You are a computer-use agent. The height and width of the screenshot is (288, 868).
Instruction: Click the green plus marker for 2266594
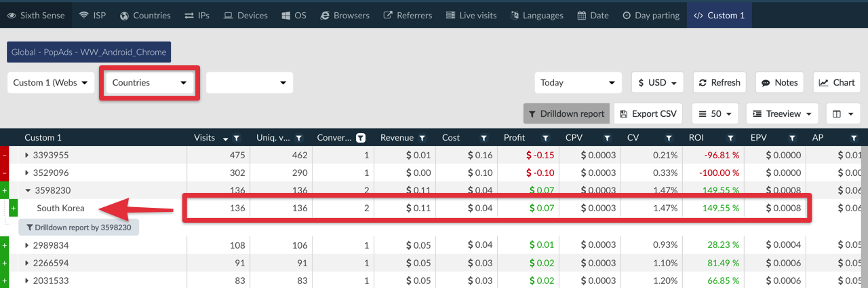click(4, 263)
